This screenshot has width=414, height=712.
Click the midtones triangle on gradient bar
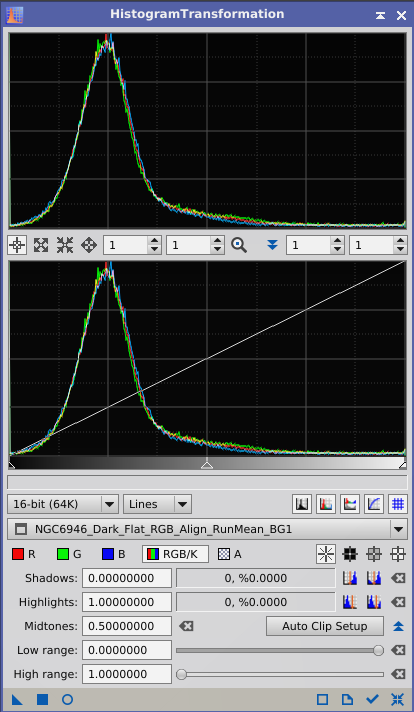click(207, 465)
